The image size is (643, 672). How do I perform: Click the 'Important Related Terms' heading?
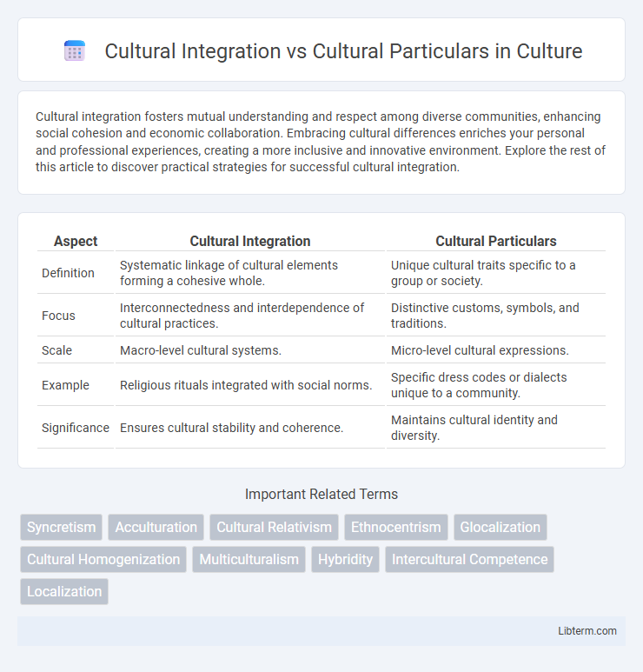(x=321, y=494)
